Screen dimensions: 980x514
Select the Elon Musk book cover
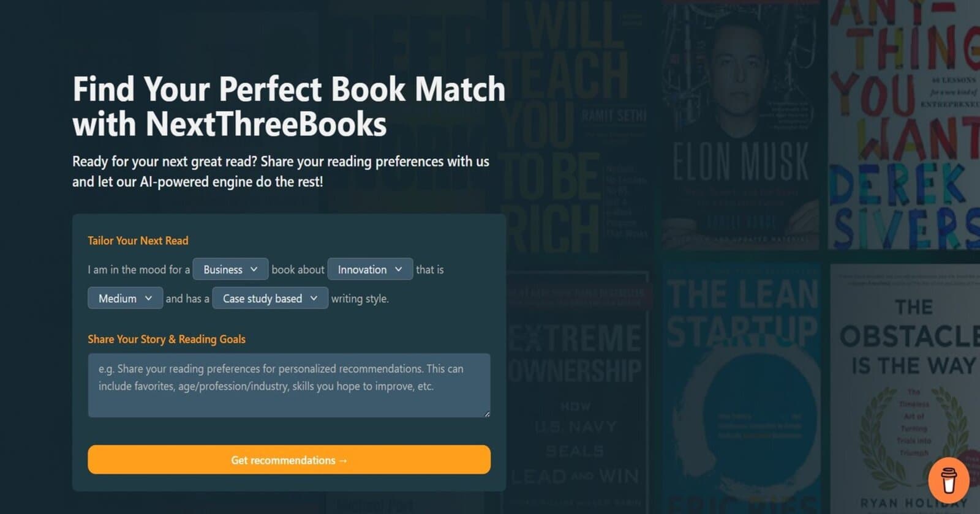[x=739, y=122]
